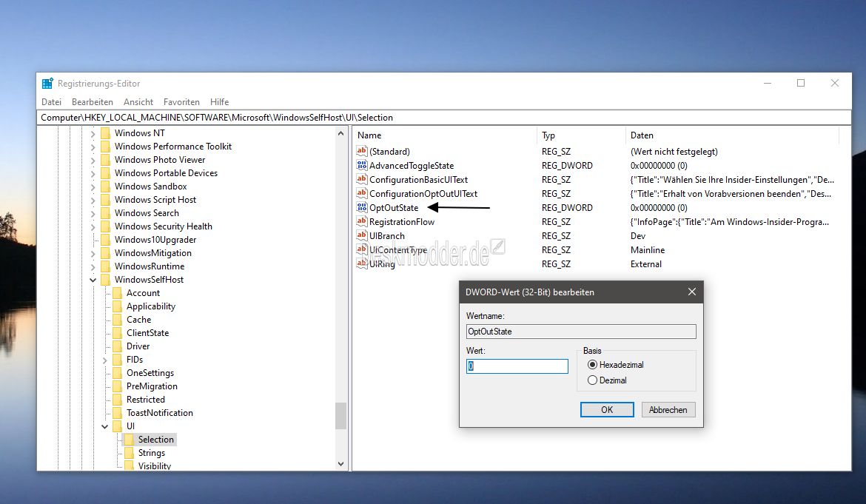This screenshot has width=866, height=504.
Task: Click the folder icon of ToastNotification
Action: coord(117,413)
